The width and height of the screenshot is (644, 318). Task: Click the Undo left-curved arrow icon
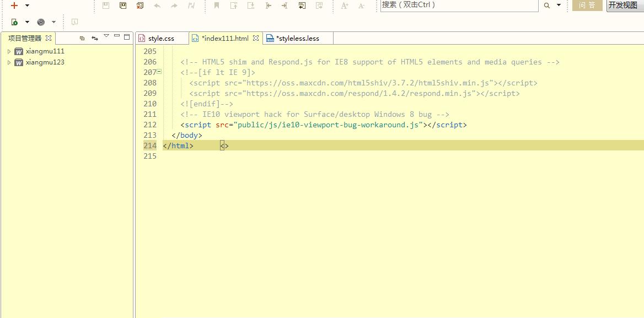tap(157, 6)
